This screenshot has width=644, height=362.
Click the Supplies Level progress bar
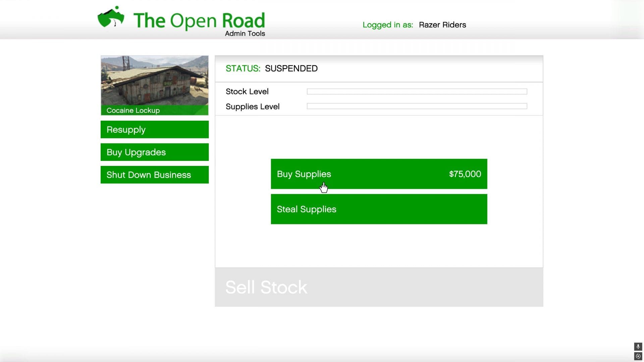[x=416, y=106]
